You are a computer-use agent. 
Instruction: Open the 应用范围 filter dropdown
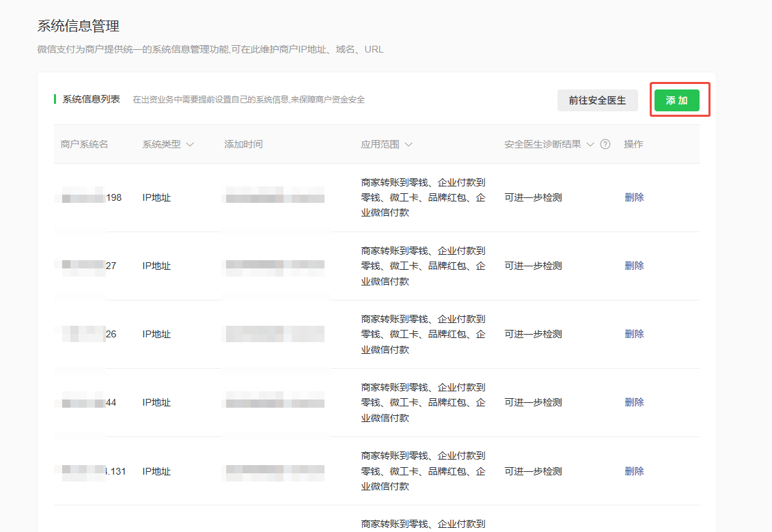tap(409, 145)
